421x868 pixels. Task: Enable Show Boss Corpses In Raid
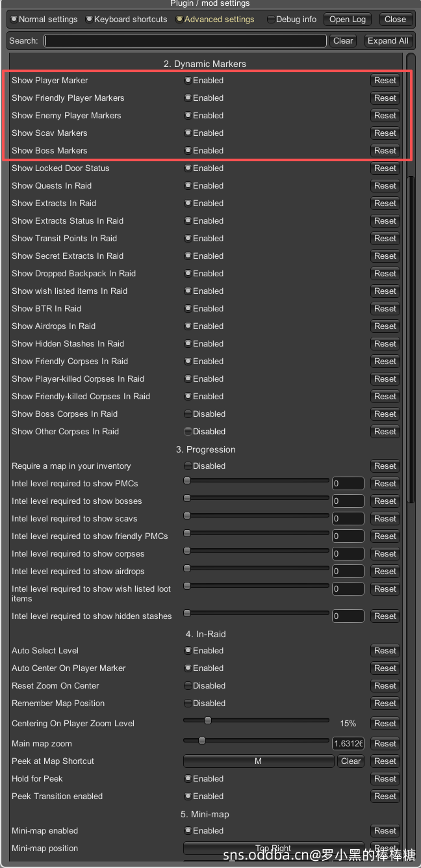[188, 414]
